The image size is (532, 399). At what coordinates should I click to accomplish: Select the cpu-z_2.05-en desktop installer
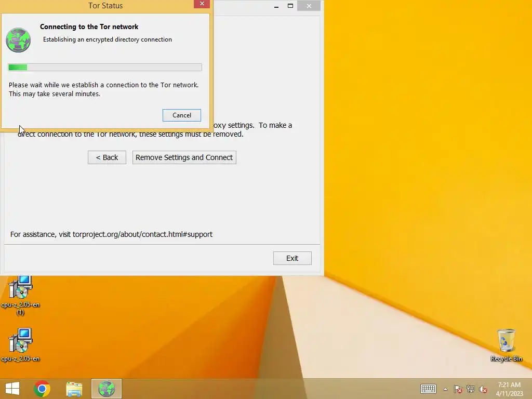20,345
